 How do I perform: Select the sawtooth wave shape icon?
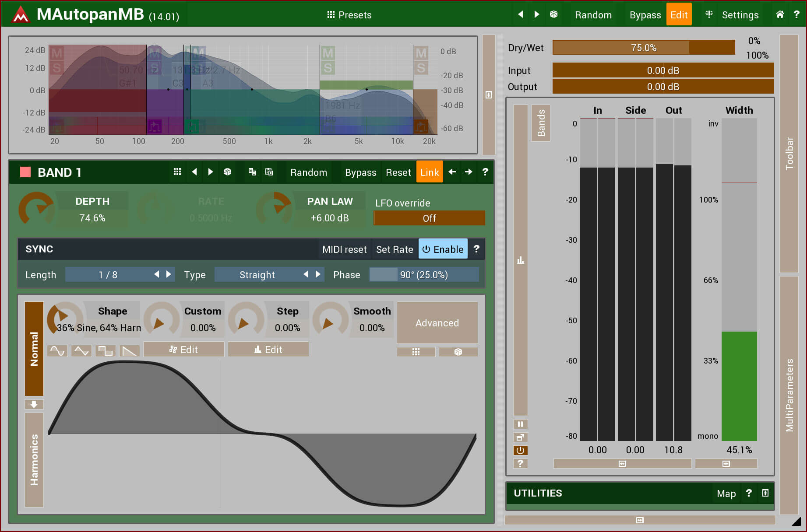(130, 350)
